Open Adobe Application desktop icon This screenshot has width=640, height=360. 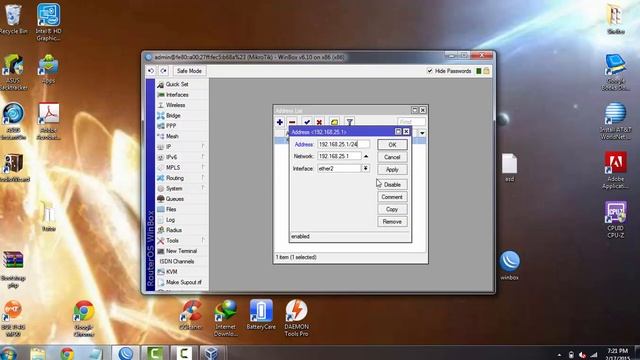pos(616,171)
